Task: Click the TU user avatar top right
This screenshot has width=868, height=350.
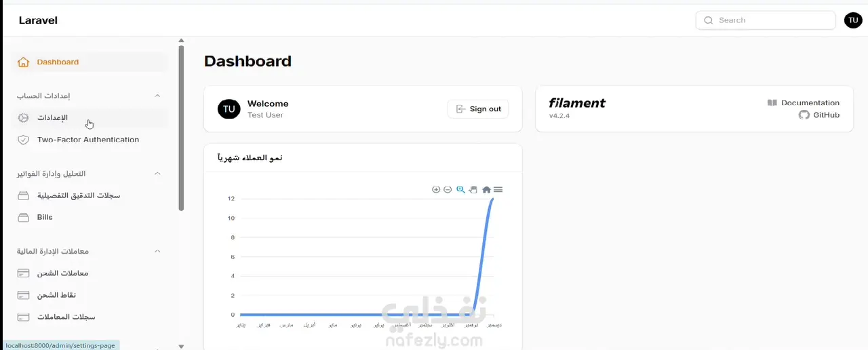Action: [x=853, y=20]
